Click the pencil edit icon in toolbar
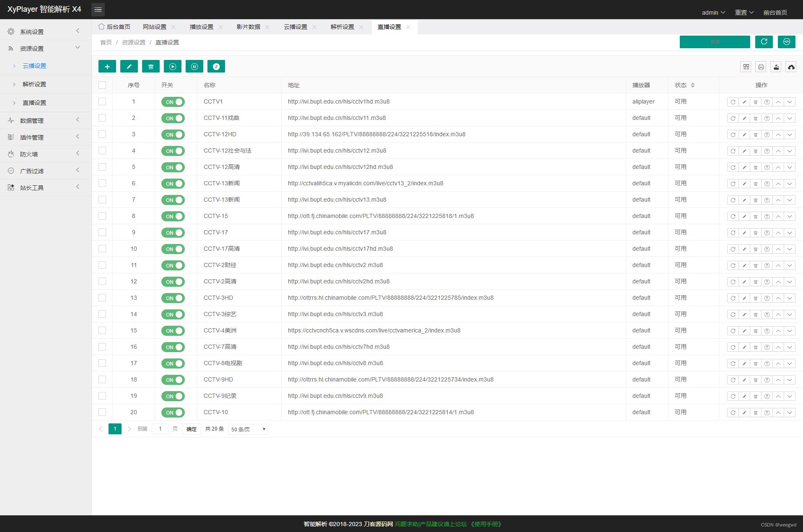This screenshot has height=532, width=803. coord(129,66)
